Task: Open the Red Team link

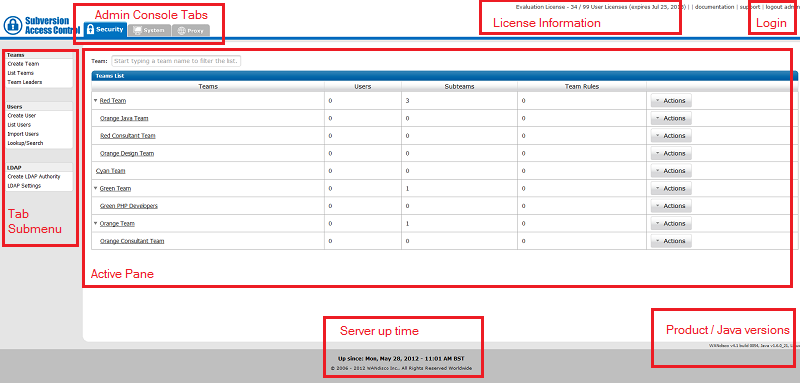Action: coord(113,101)
